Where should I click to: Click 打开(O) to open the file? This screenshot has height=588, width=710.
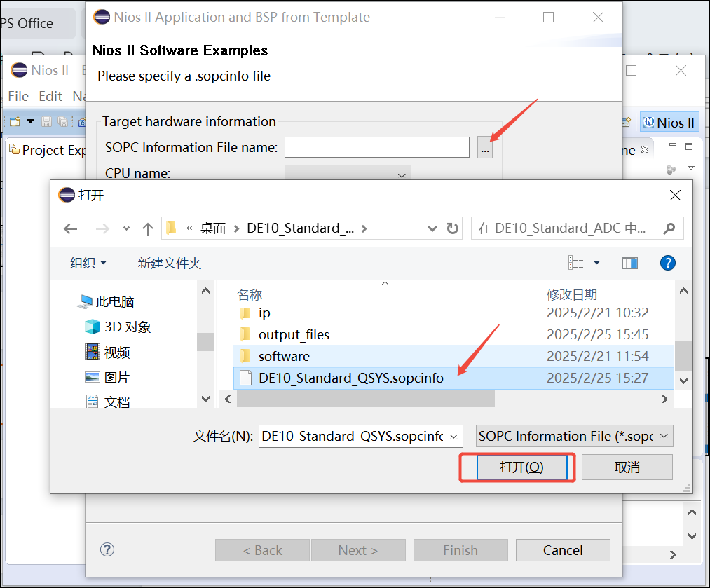click(x=521, y=467)
